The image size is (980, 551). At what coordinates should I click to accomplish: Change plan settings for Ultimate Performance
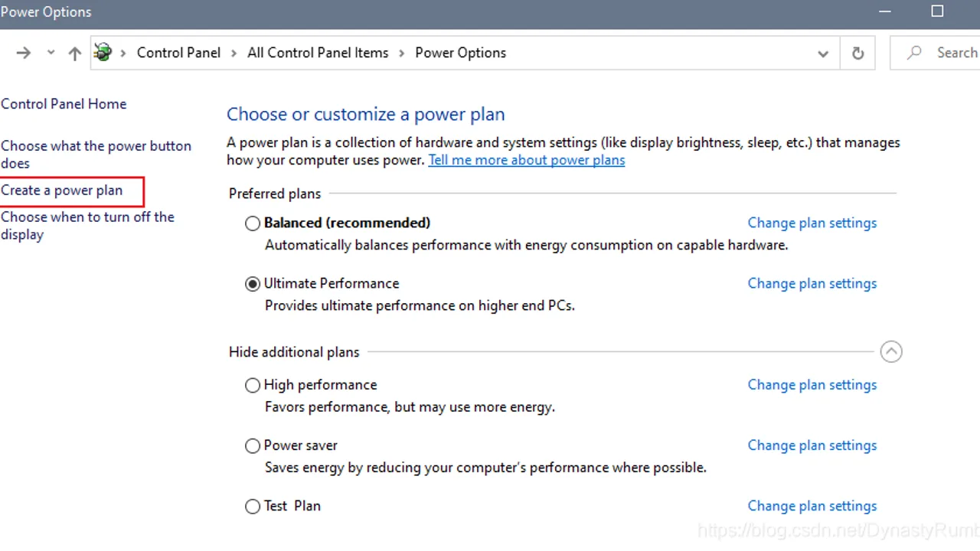click(812, 283)
